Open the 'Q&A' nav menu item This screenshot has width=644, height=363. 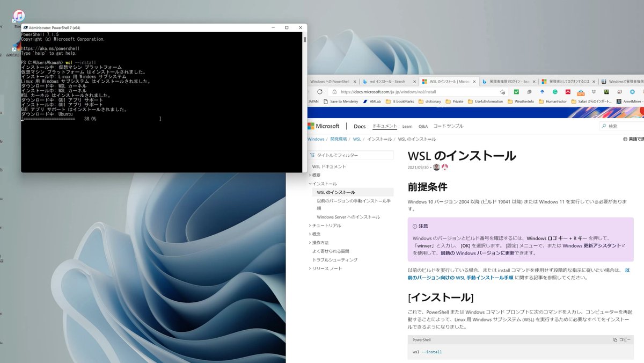point(423,126)
